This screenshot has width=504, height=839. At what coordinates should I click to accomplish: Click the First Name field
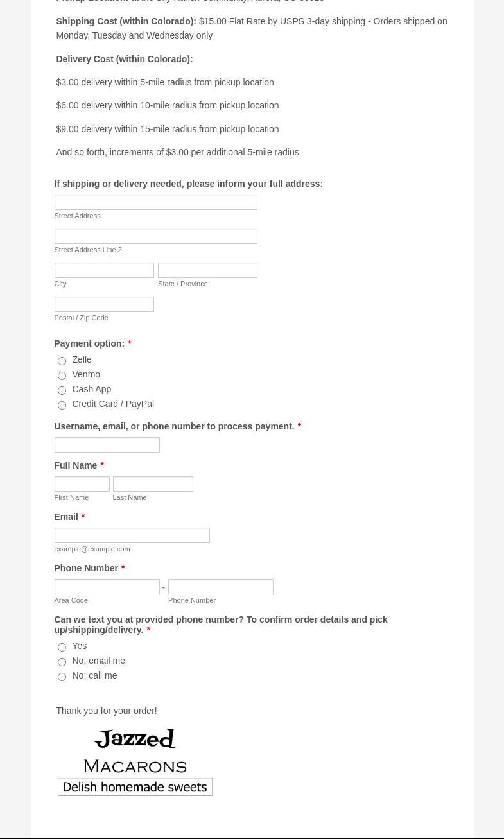(x=82, y=484)
